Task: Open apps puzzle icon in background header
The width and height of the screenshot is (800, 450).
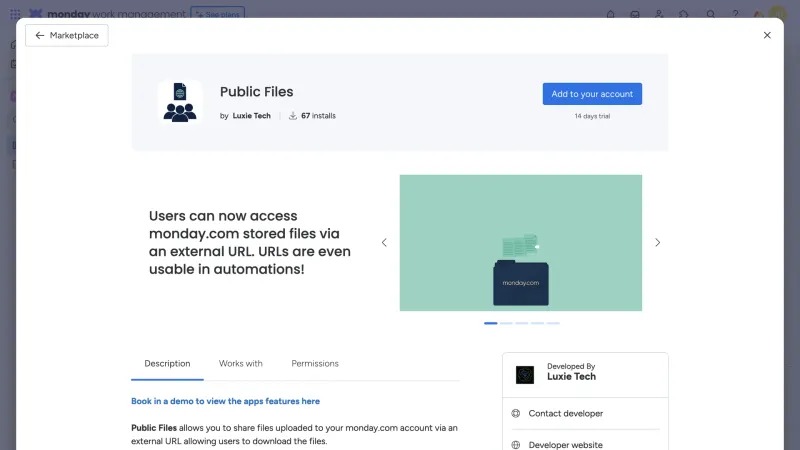Action: click(x=684, y=14)
